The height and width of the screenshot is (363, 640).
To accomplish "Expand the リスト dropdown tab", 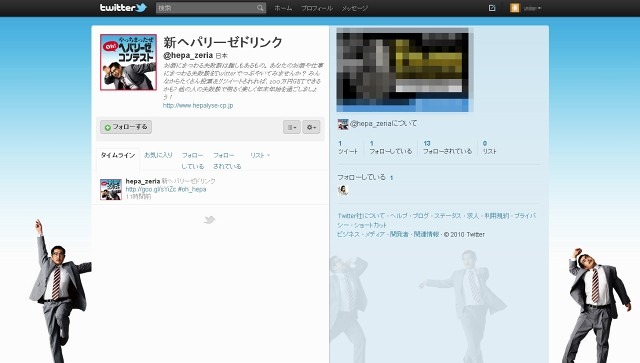I will pyautogui.click(x=260, y=155).
